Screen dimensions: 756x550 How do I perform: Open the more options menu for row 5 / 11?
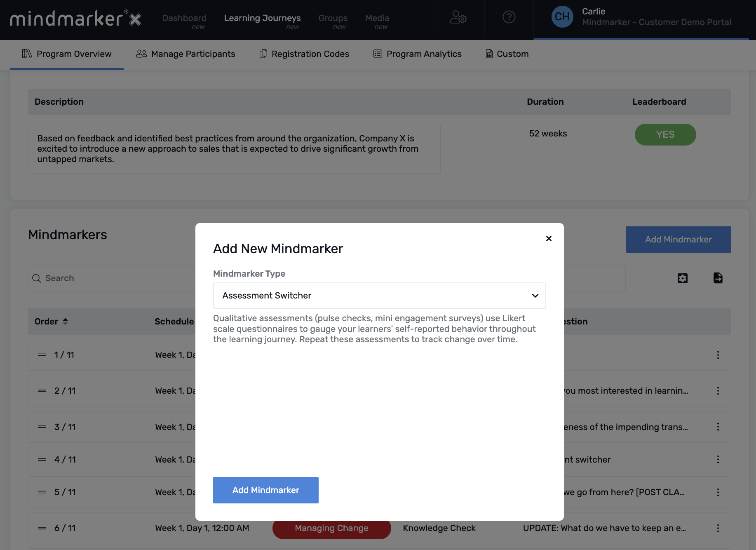[718, 492]
